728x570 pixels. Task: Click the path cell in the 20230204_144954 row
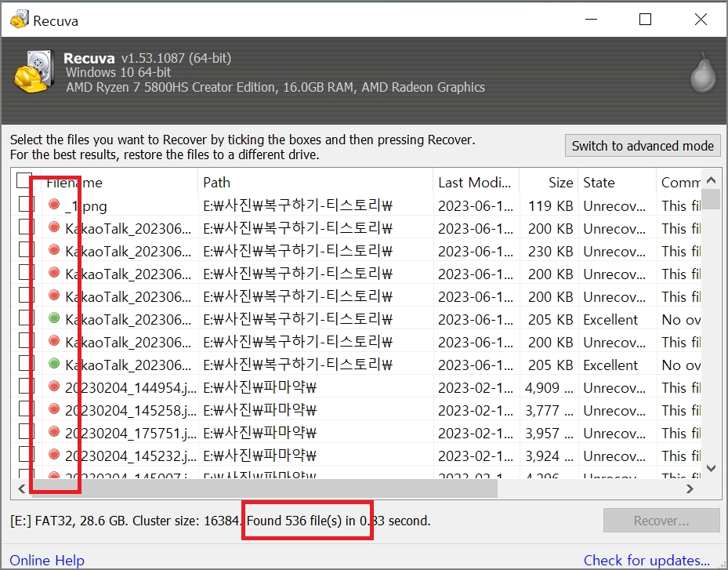[x=260, y=387]
